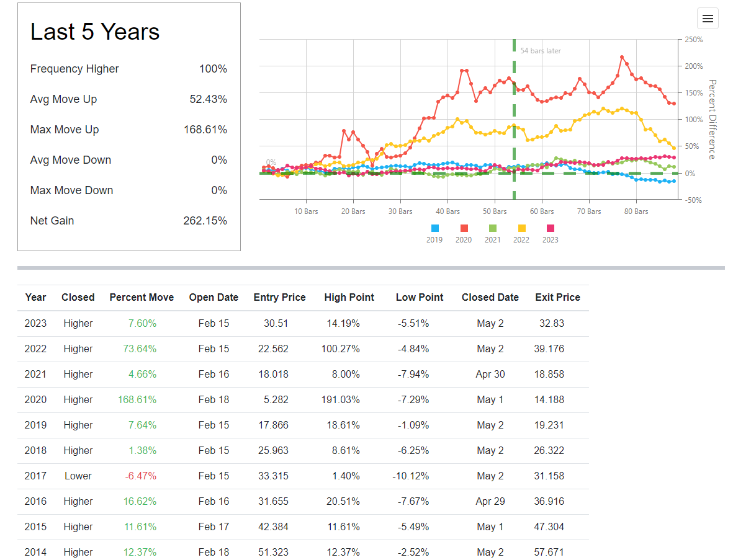Open the chart hamburger menu
Screen dimensions: 733x560
(x=708, y=19)
